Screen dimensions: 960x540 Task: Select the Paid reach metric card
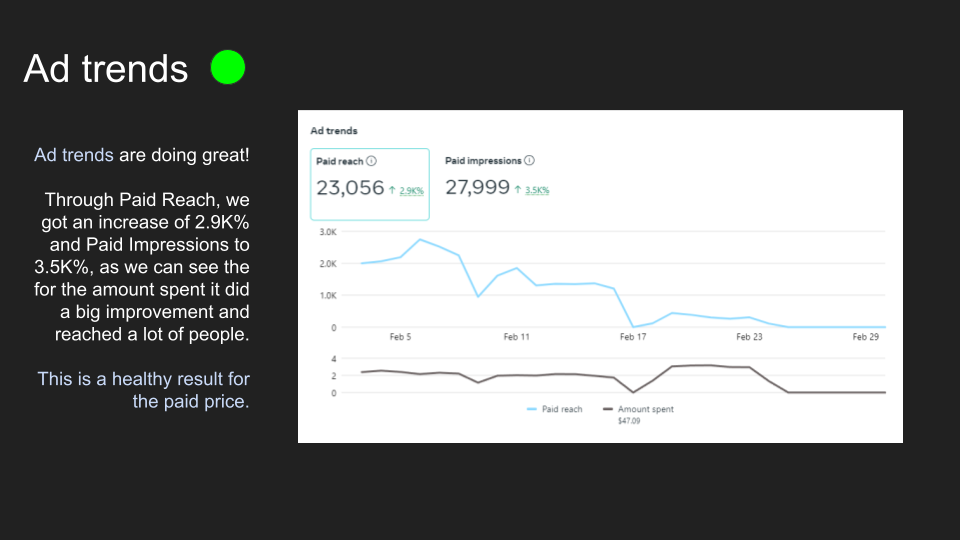coord(370,184)
